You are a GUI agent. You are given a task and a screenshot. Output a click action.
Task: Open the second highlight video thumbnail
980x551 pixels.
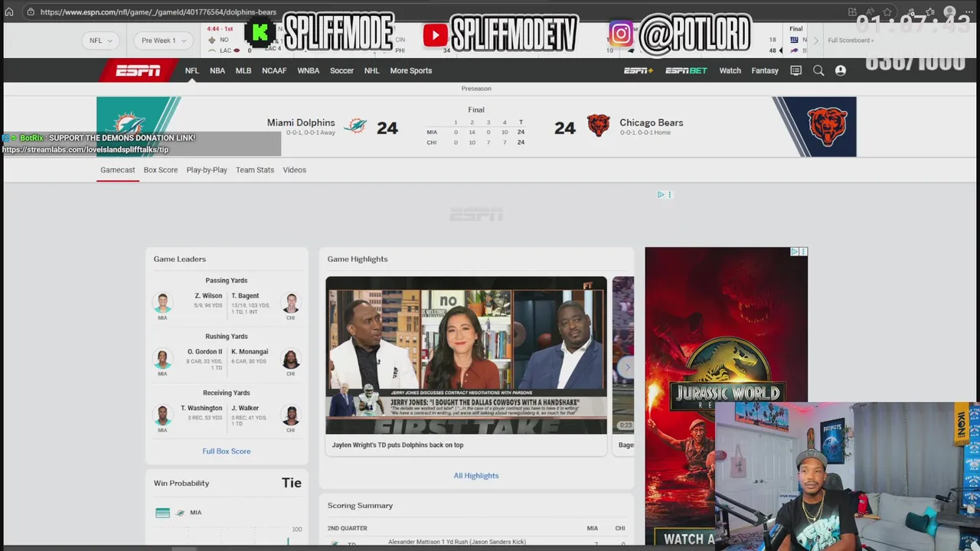click(x=623, y=355)
